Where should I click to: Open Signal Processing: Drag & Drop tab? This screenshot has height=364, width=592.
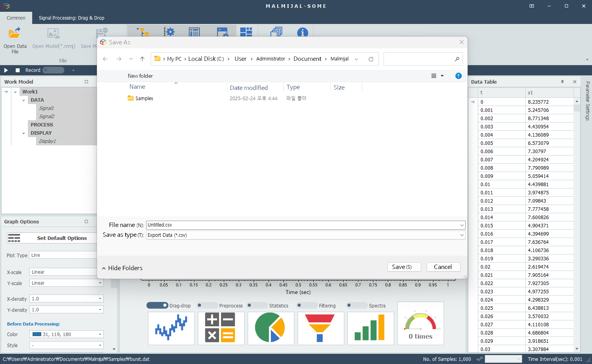[71, 18]
